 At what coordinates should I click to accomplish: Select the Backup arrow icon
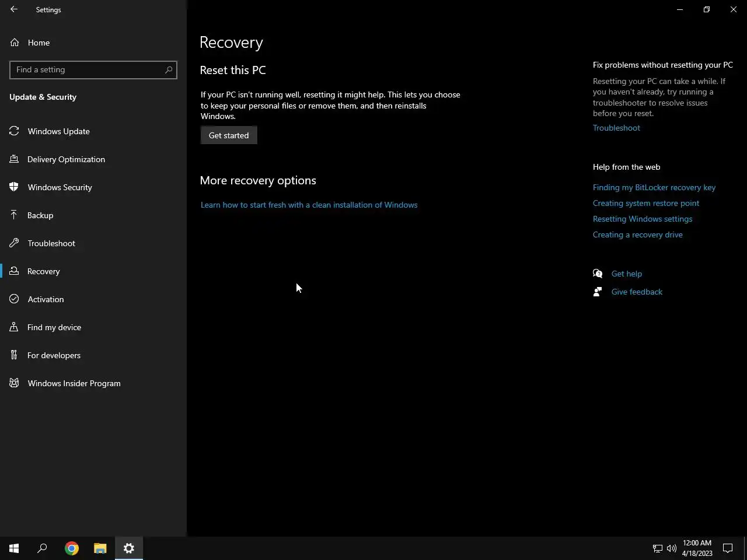14,215
